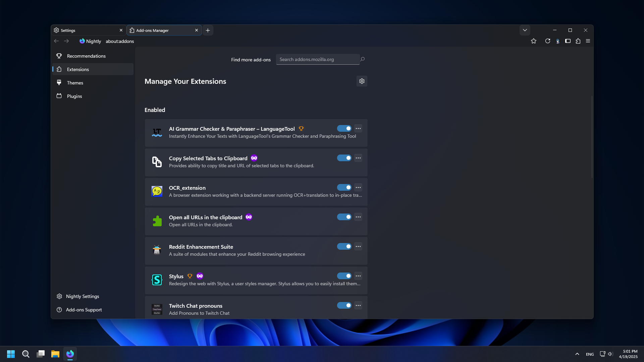Open the sidebar panel icon

(568, 41)
